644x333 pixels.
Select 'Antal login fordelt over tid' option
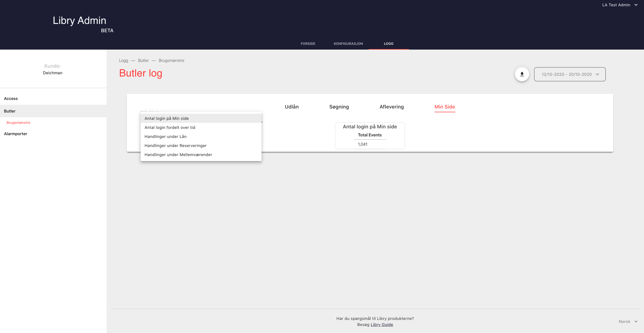tap(170, 127)
